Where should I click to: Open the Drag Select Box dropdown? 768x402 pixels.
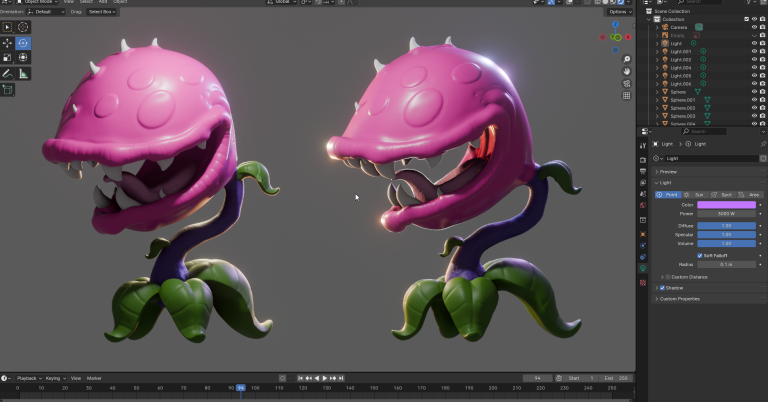coord(102,12)
